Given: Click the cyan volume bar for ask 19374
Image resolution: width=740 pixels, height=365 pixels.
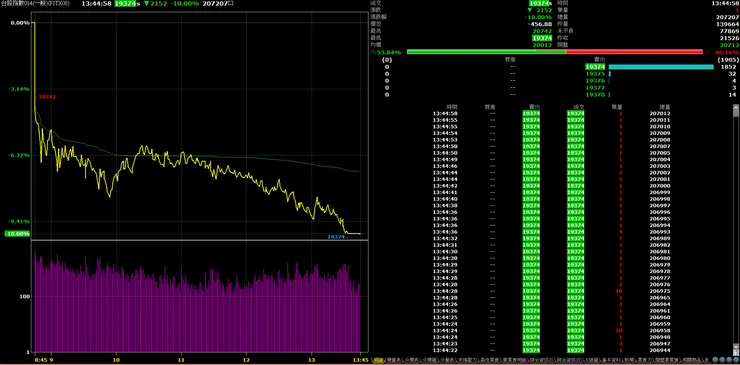Looking at the screenshot, I should click(661, 67).
